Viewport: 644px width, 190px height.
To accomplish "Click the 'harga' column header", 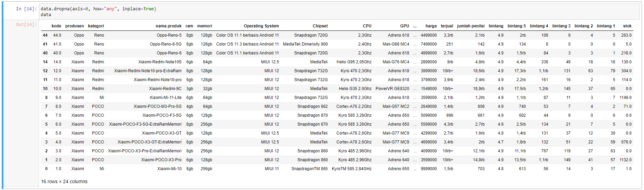I will coord(431,26).
